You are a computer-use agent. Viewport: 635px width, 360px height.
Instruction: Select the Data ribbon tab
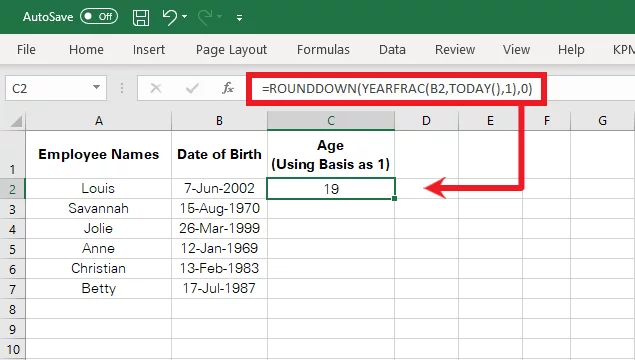392,49
